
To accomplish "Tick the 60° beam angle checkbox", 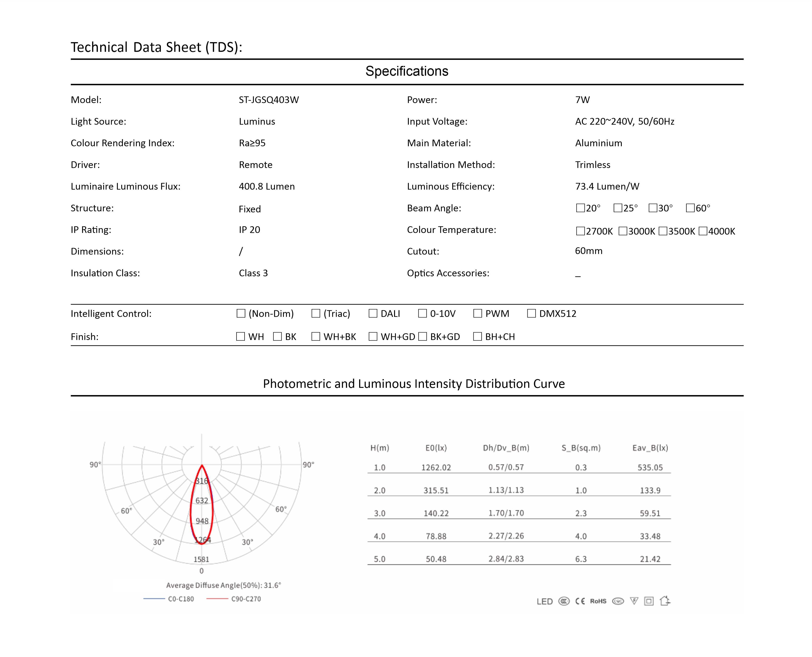I will click(x=690, y=208).
